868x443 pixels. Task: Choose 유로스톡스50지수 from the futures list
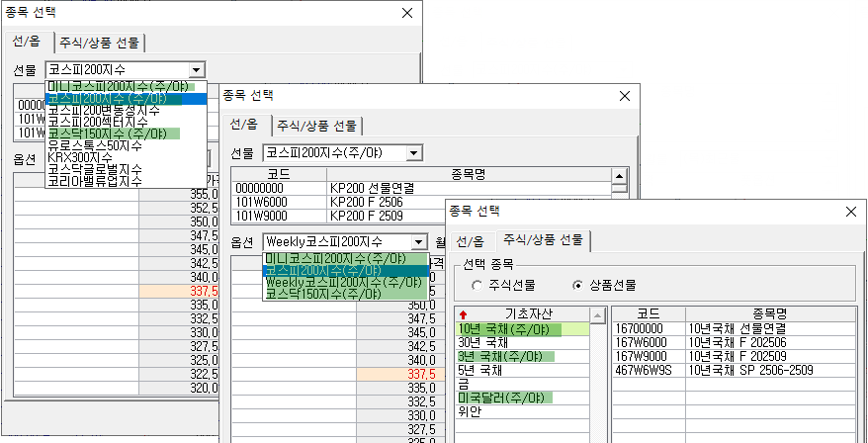tap(95, 145)
